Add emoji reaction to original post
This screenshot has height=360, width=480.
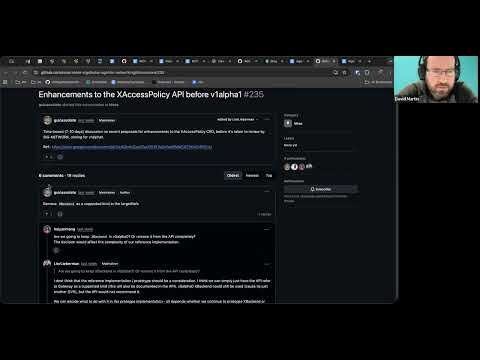tap(60, 157)
